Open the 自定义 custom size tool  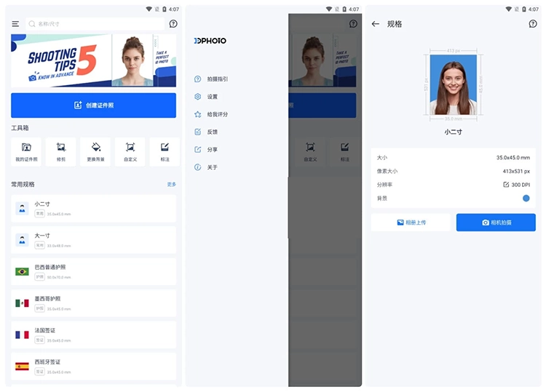(130, 151)
